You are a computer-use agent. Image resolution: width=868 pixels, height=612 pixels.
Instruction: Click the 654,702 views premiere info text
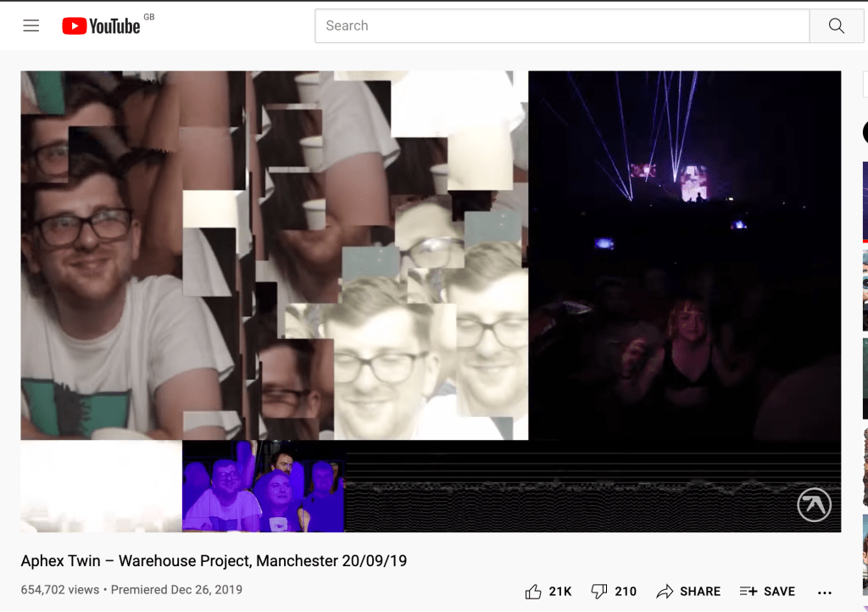(131, 590)
